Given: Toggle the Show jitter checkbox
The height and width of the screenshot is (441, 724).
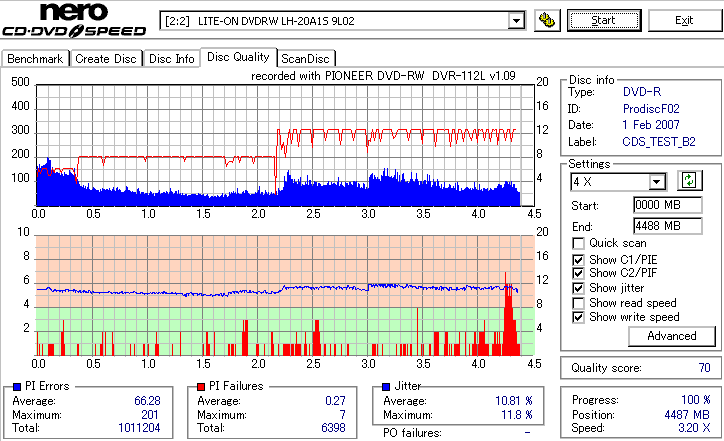Looking at the screenshot, I should pos(578,288).
